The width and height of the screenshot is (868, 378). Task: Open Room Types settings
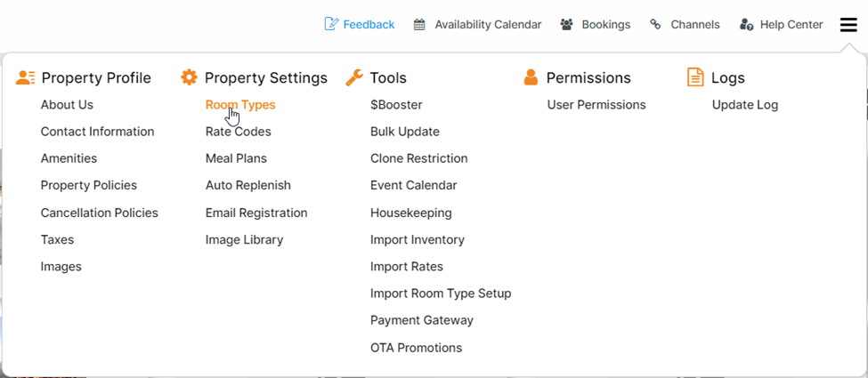click(x=240, y=105)
